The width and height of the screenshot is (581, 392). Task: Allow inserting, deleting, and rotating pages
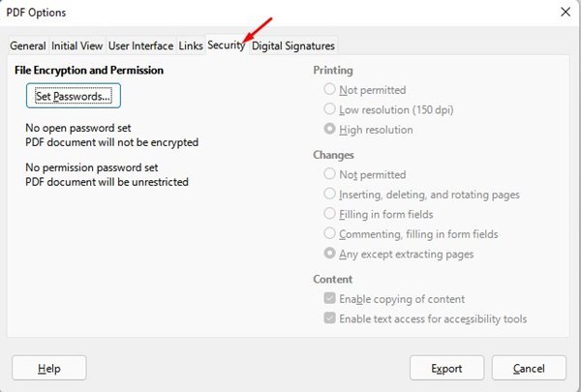coord(331,195)
